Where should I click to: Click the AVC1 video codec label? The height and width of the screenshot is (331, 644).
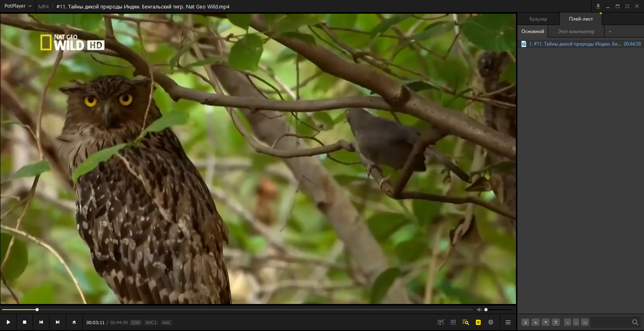151,323
